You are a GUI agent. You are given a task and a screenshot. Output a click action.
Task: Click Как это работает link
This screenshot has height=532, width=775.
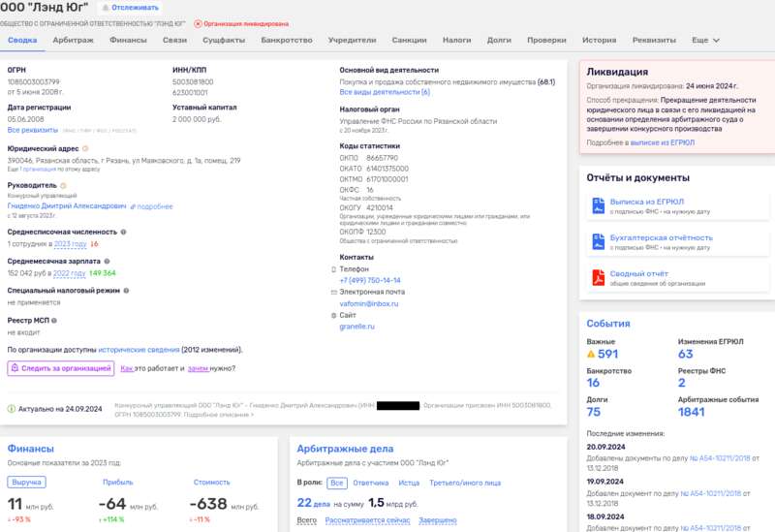(127, 368)
